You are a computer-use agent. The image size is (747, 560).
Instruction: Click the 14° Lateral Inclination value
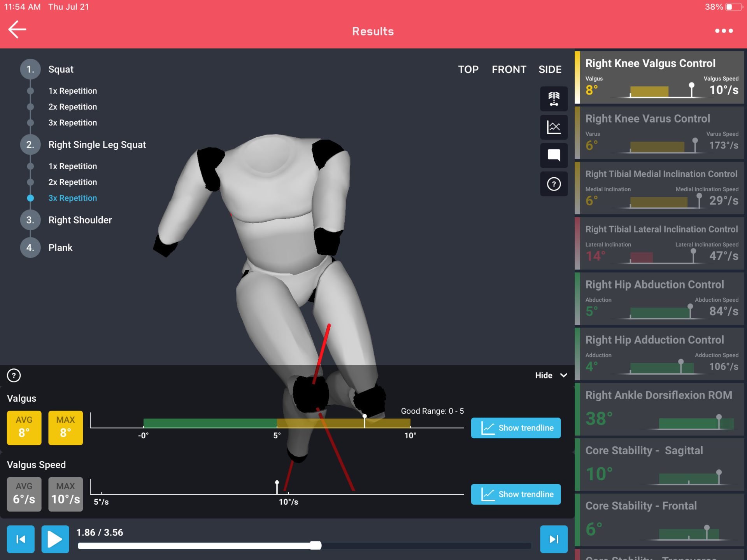pos(596,256)
